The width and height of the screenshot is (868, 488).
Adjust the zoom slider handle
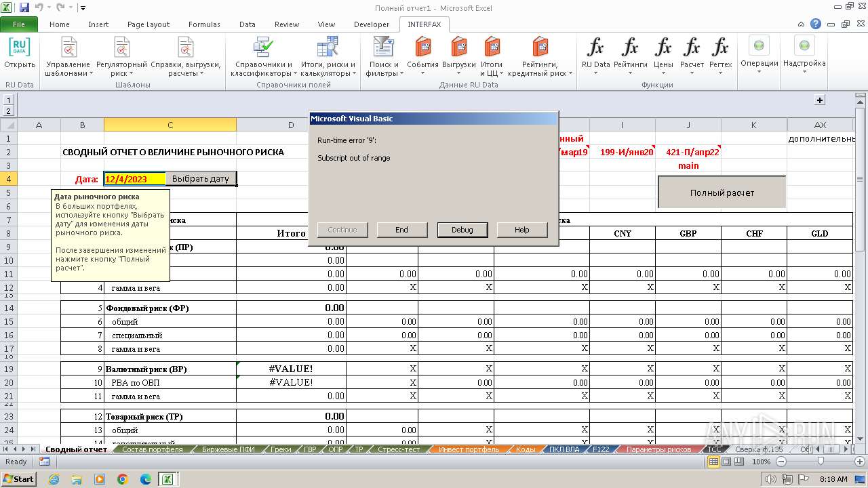click(821, 462)
